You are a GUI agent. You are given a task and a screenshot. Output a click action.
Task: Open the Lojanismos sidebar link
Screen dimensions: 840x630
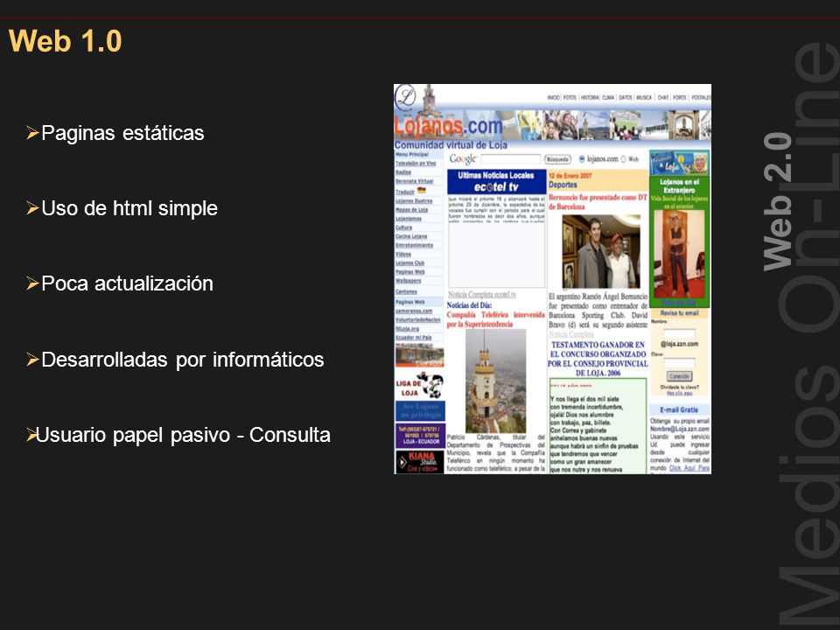point(409,219)
